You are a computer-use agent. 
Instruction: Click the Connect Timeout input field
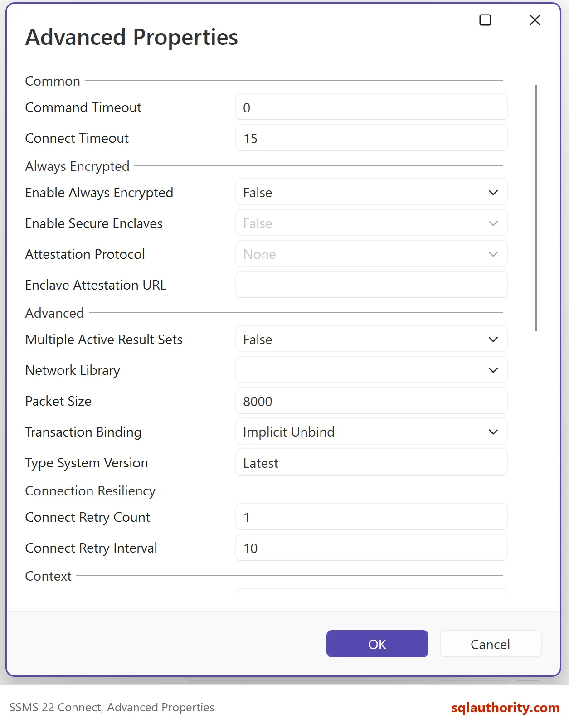pyautogui.click(x=371, y=138)
